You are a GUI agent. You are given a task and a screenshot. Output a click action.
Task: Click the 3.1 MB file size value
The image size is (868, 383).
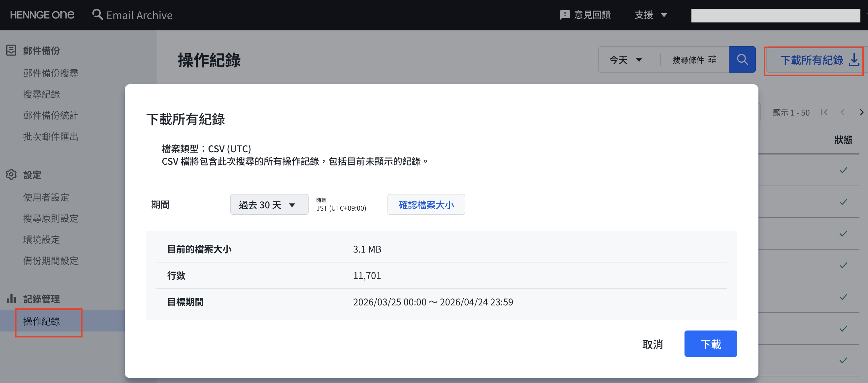pos(367,249)
